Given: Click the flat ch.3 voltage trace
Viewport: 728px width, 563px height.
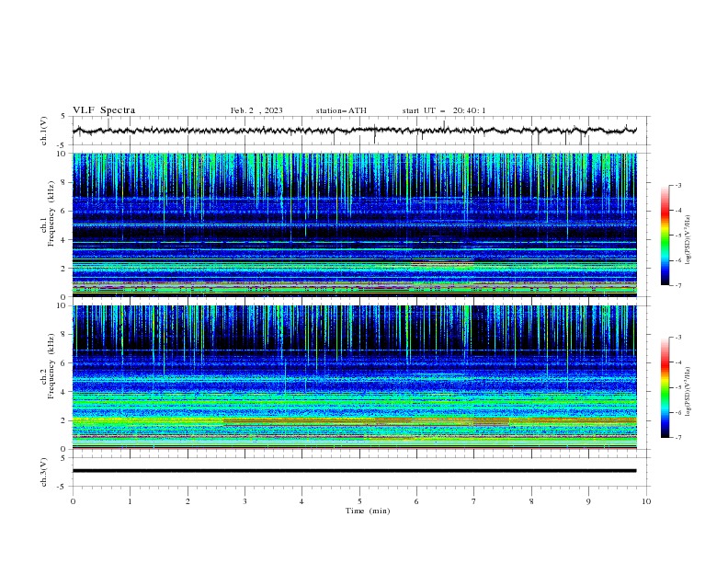Looking at the screenshot, I should (354, 471).
